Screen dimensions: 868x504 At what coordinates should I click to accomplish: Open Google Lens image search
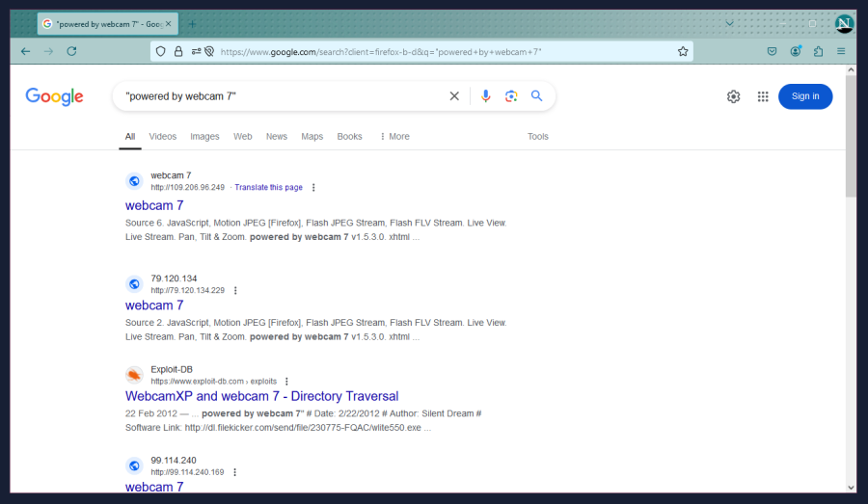(511, 96)
